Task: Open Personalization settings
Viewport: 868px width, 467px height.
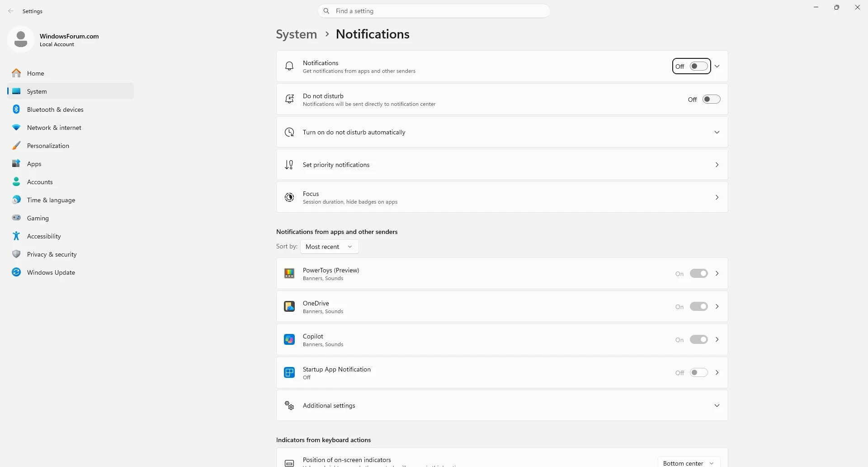Action: click(71, 145)
